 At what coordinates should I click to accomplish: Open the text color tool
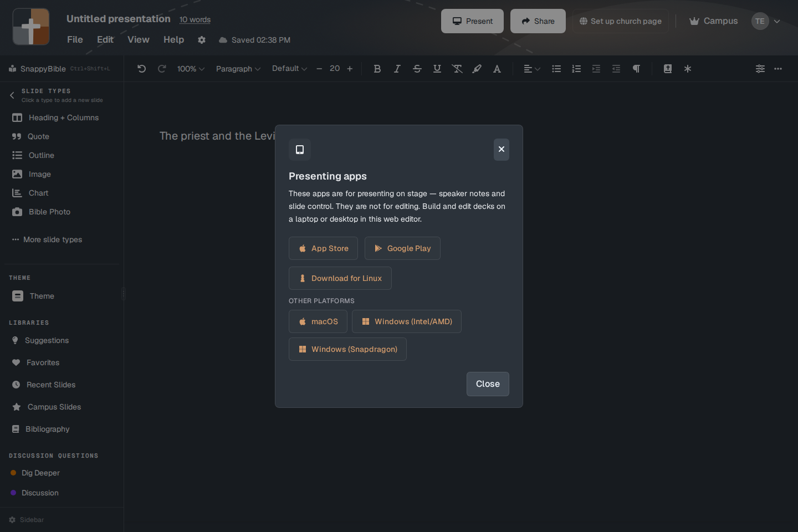tap(497, 69)
